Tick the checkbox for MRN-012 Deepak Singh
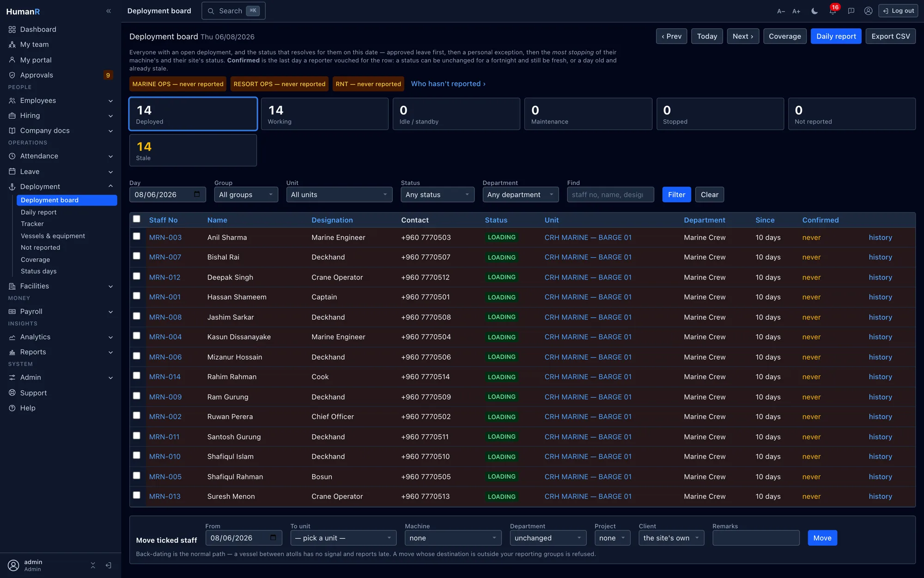This screenshot has width=924, height=578. pyautogui.click(x=137, y=276)
